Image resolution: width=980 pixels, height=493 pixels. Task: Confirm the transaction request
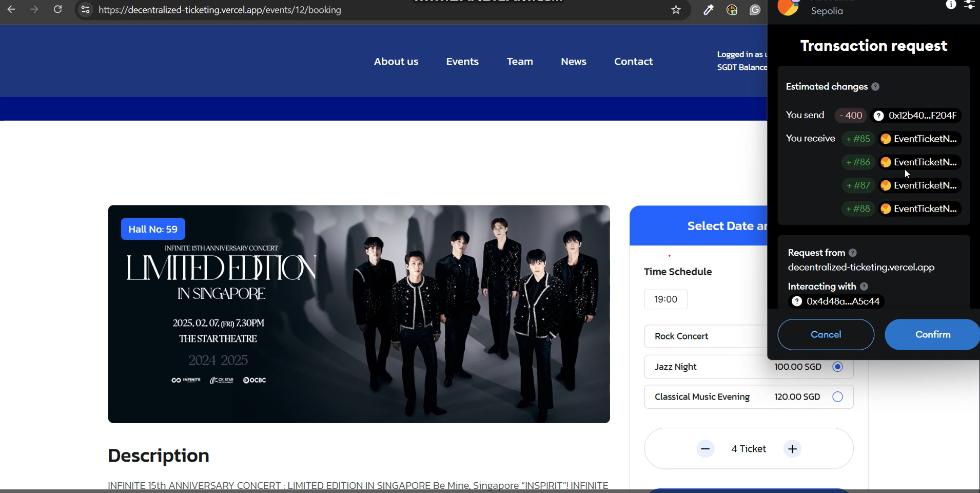tap(932, 334)
